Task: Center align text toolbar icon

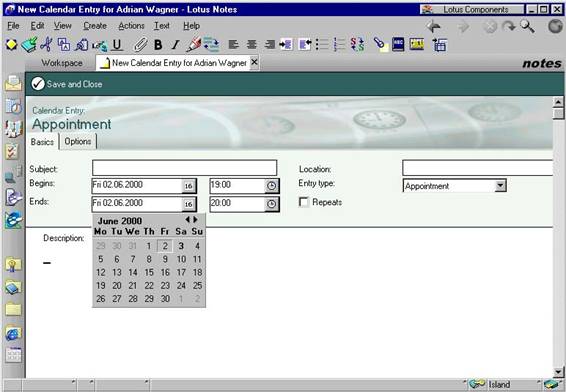Action: tap(251, 45)
